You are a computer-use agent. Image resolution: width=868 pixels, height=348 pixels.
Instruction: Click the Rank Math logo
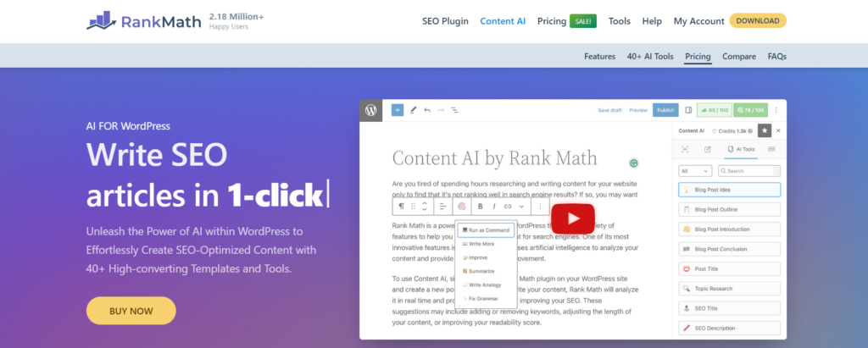pyautogui.click(x=144, y=21)
